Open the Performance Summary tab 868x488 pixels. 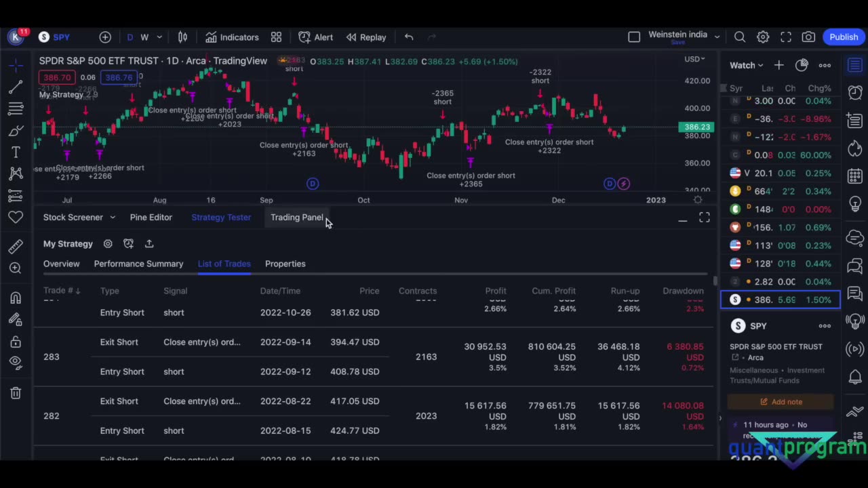point(138,264)
